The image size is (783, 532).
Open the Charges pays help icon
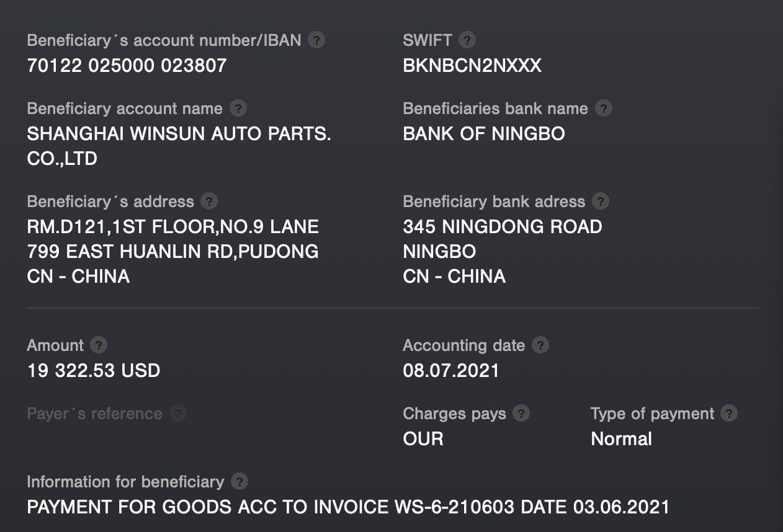click(521, 414)
